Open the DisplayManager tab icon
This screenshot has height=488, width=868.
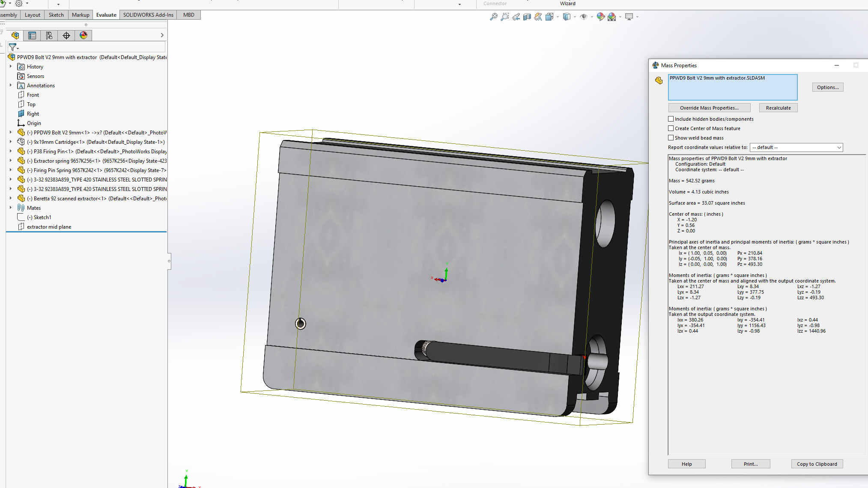pyautogui.click(x=84, y=36)
